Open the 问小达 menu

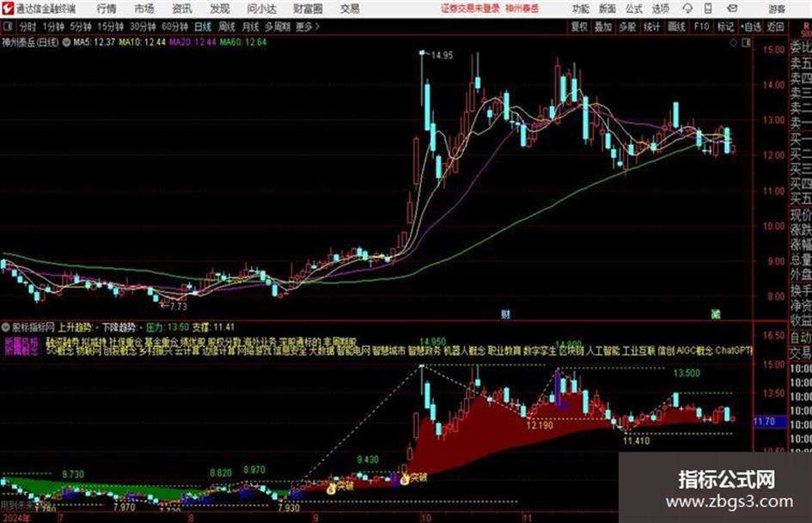pyautogui.click(x=261, y=9)
